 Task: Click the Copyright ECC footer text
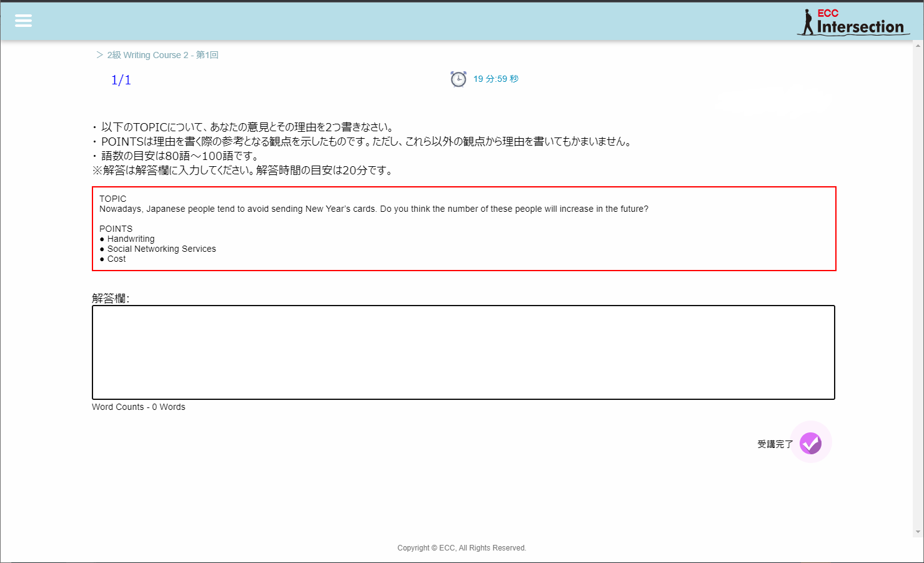(462, 547)
